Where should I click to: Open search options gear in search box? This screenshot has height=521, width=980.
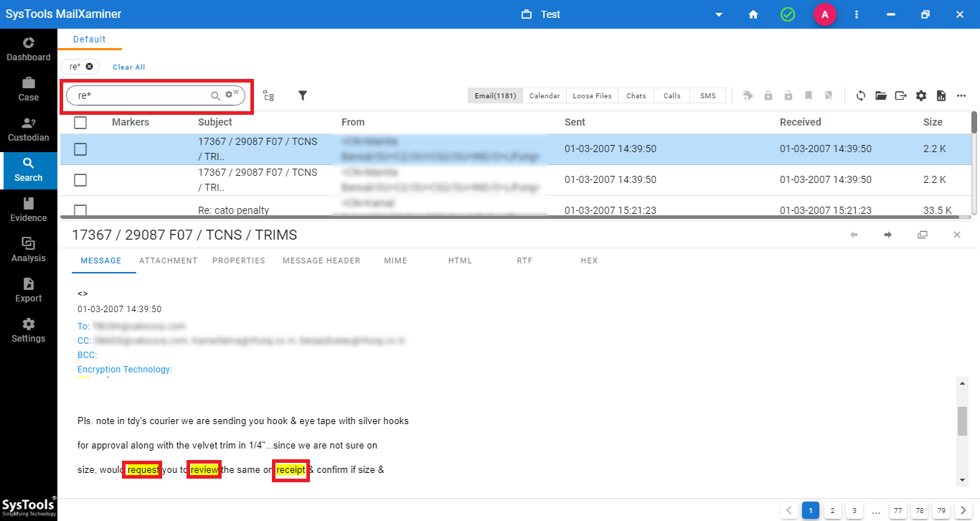230,95
